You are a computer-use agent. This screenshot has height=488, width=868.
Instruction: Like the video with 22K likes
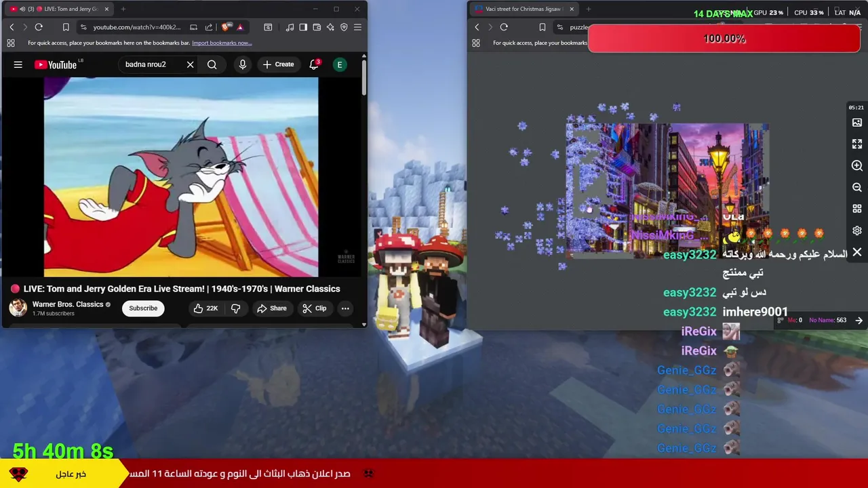[205, 308]
